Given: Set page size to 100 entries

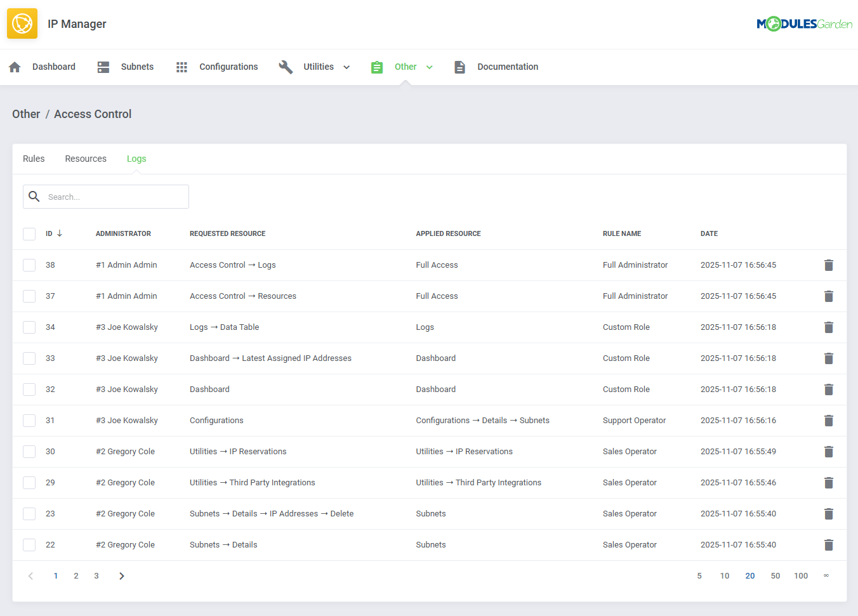Looking at the screenshot, I should pos(801,575).
